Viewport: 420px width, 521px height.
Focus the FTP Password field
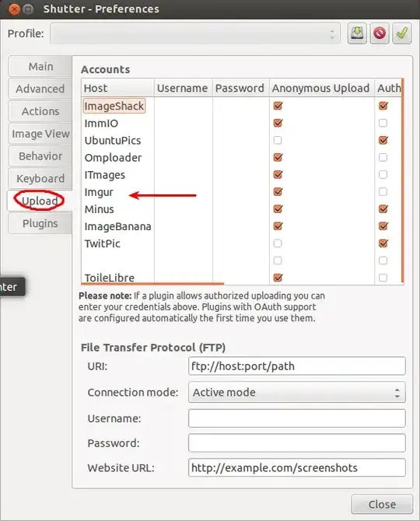coord(297,443)
